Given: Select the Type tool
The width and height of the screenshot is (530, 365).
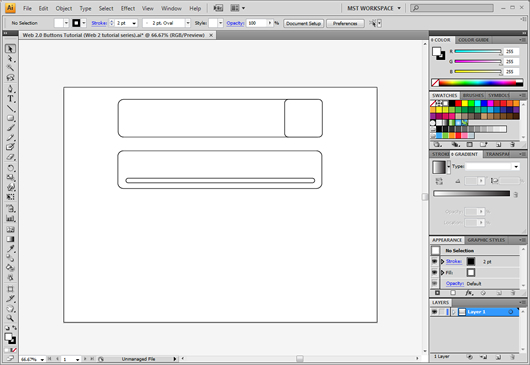Looking at the screenshot, I should coord(10,99).
